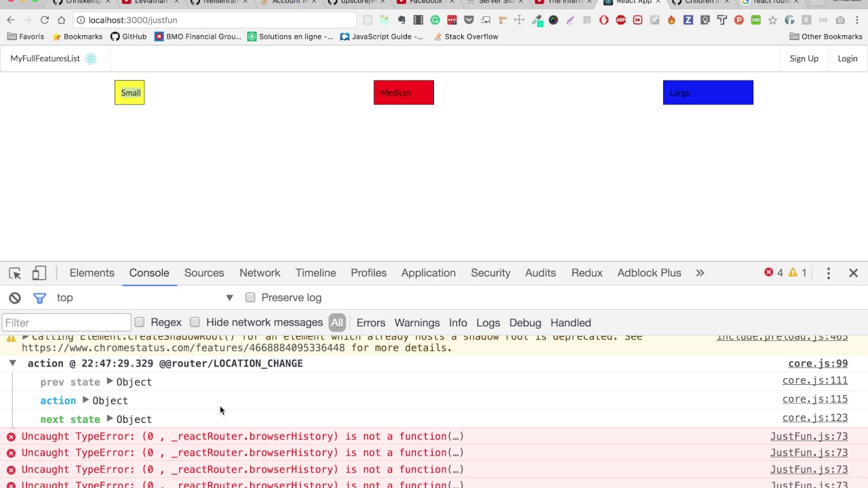This screenshot has height=488, width=868.
Task: Click the blue Large box
Action: point(708,93)
